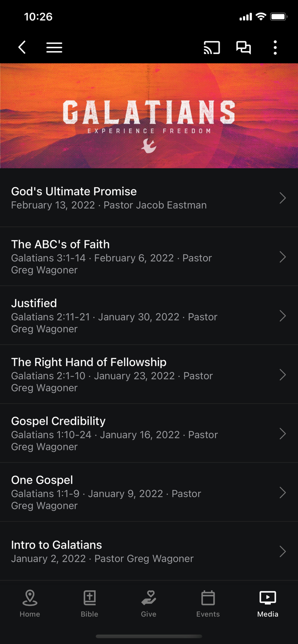Open the hamburger menu icon
Screen dimensions: 298x644
pos(54,48)
